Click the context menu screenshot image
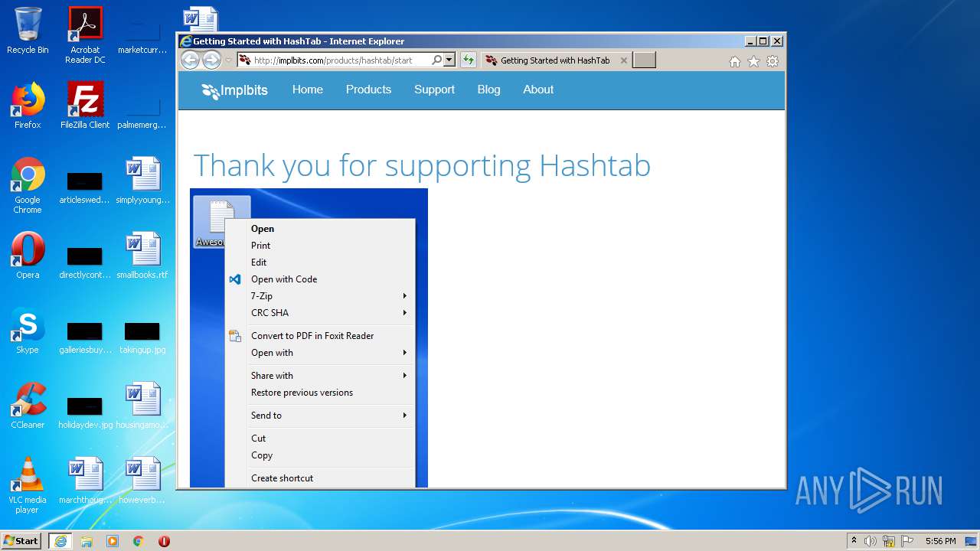Screen dimensions: 980x551 click(x=309, y=337)
